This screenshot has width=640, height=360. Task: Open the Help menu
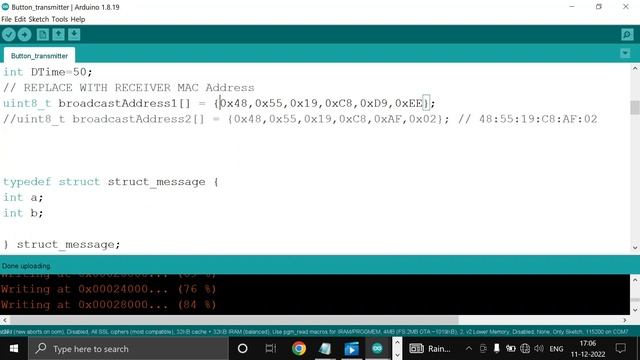click(x=78, y=19)
